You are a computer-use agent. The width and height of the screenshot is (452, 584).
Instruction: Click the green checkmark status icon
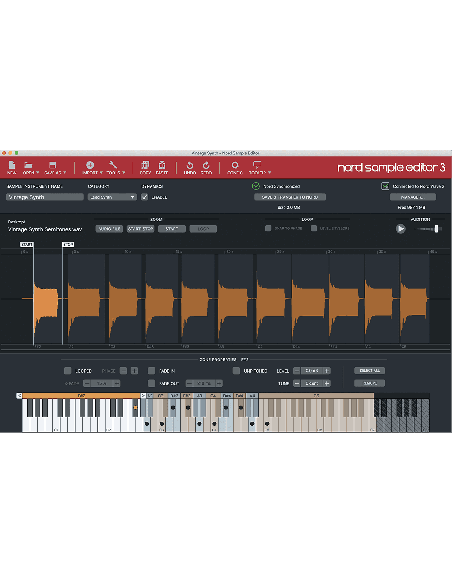pyautogui.click(x=256, y=186)
